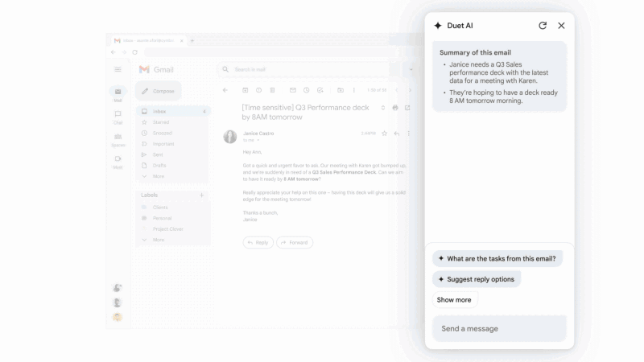Open the Inbox folder
Screen dimensions: 644x362
(x=173, y=111)
